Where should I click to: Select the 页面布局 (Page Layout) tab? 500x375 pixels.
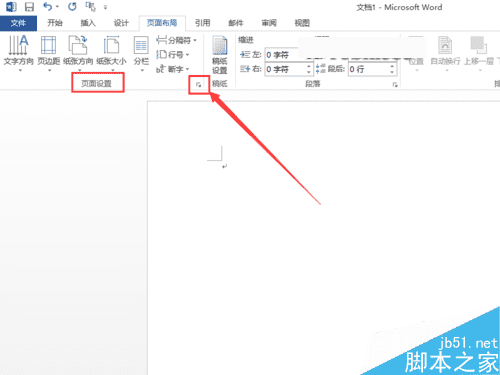(x=162, y=23)
